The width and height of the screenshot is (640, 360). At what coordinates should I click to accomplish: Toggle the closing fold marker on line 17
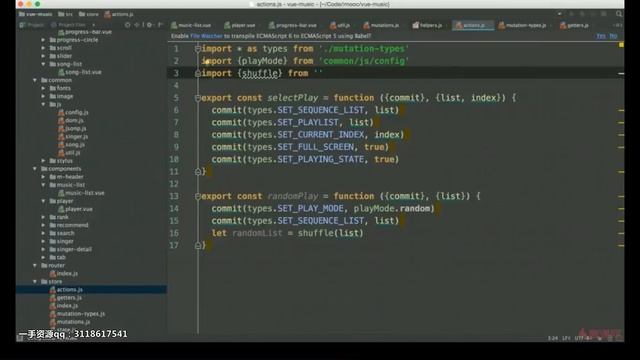click(198, 245)
